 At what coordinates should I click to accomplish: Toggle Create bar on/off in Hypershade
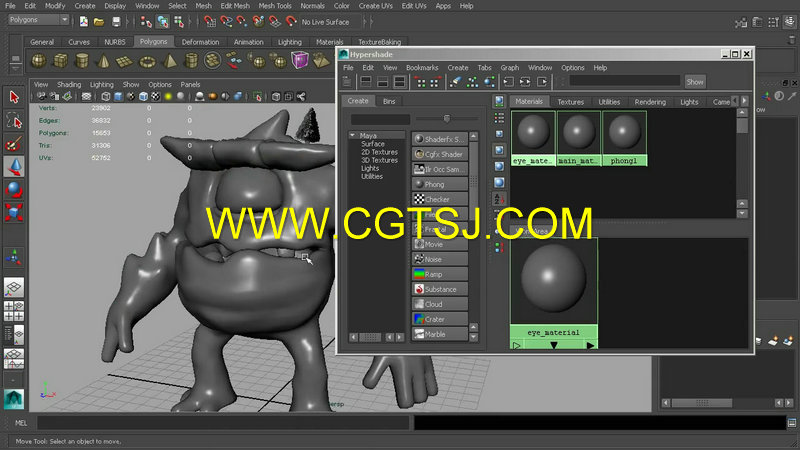click(347, 82)
